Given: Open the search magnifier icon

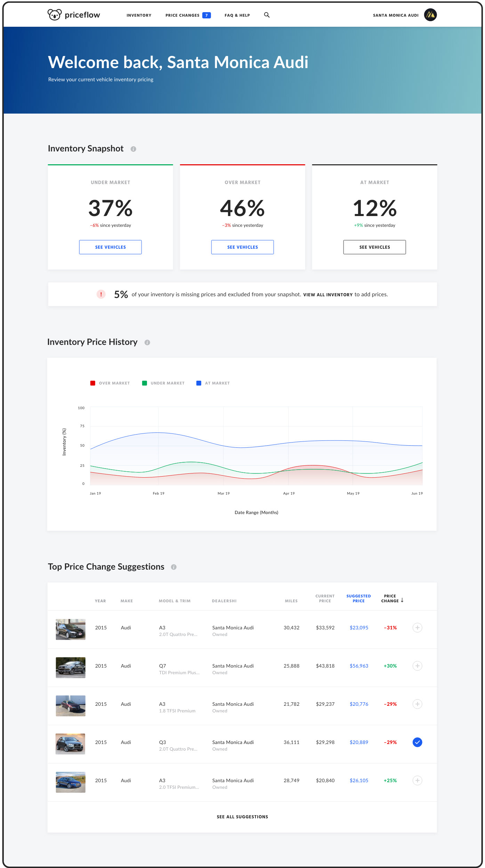Looking at the screenshot, I should [267, 15].
